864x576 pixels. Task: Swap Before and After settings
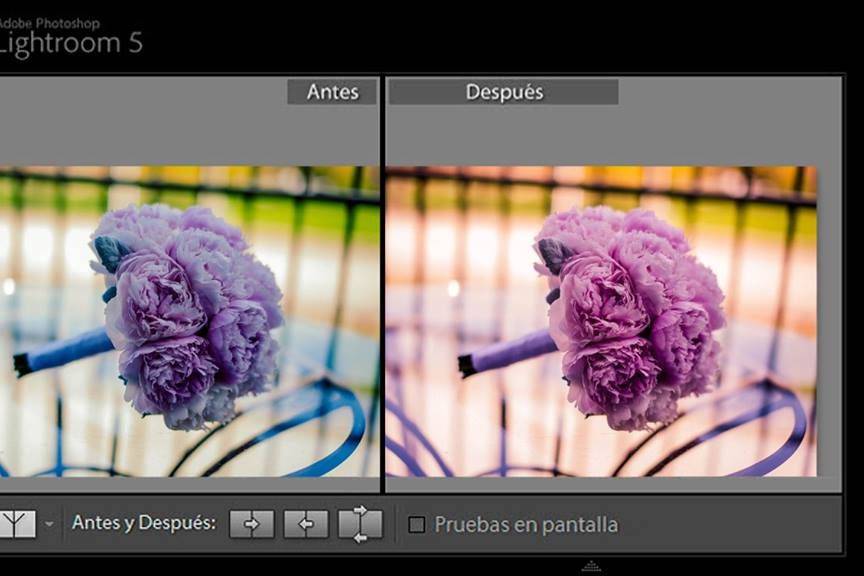(x=360, y=524)
